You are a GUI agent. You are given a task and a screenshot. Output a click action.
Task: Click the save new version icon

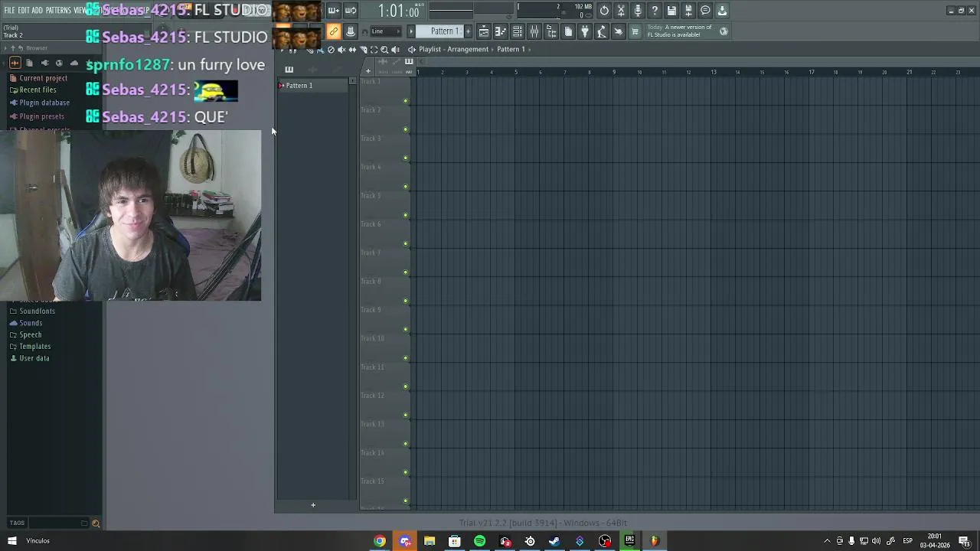[688, 11]
